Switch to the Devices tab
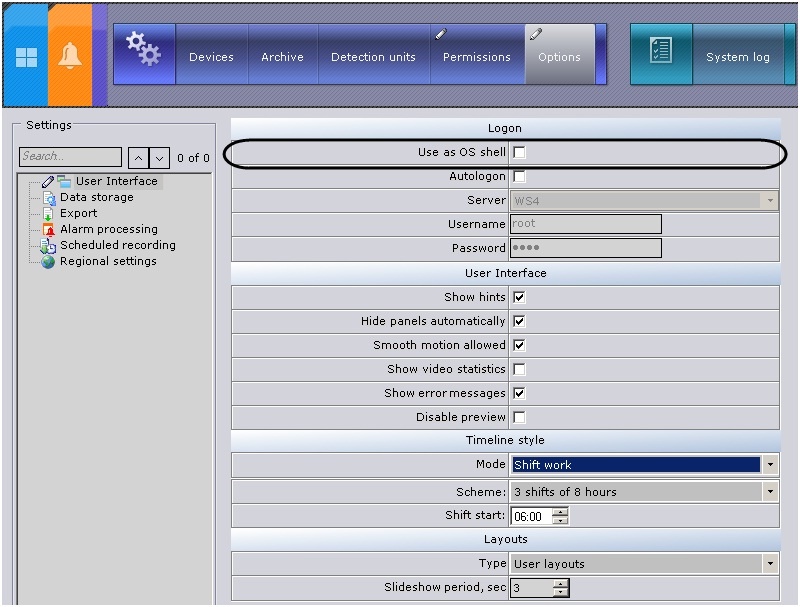Viewport: 800px width, 607px height. 211,57
